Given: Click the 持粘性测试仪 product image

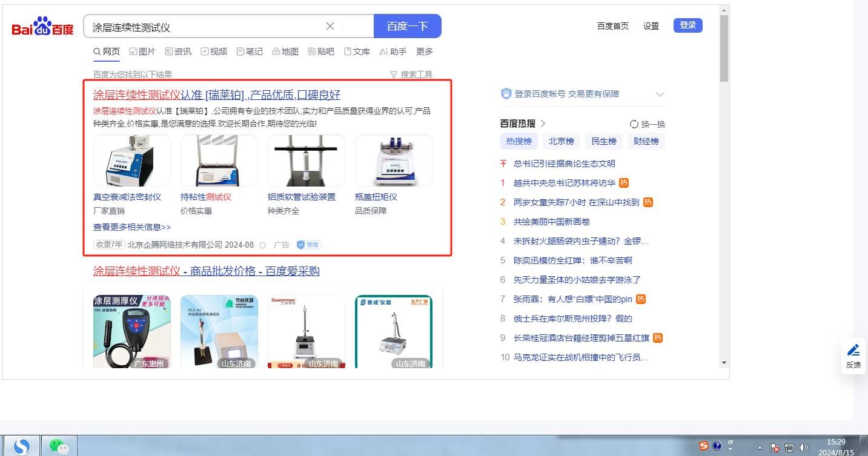Looking at the screenshot, I should pyautogui.click(x=219, y=160).
